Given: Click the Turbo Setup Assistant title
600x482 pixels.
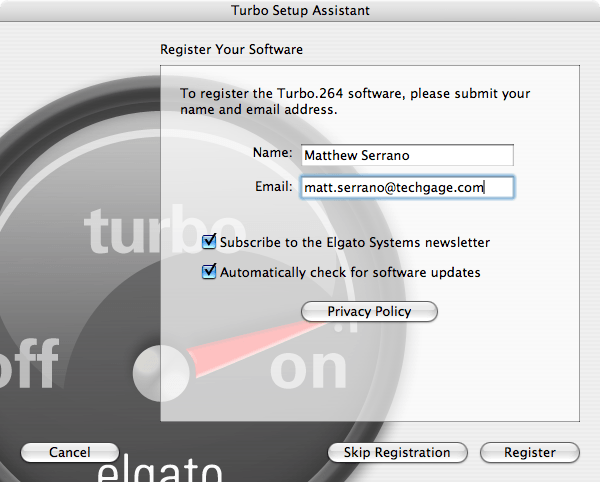Looking at the screenshot, I should point(300,10).
